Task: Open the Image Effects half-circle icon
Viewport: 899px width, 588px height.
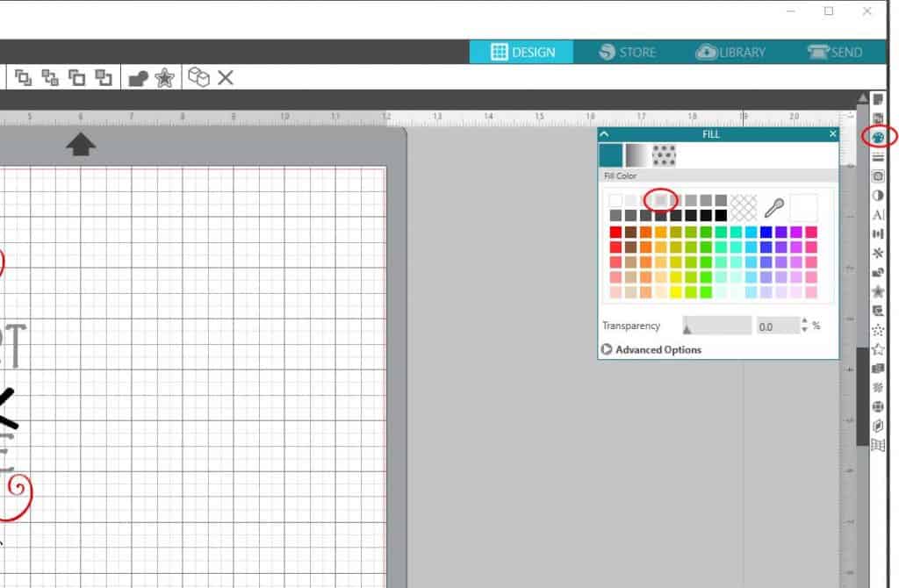Action: (878, 196)
